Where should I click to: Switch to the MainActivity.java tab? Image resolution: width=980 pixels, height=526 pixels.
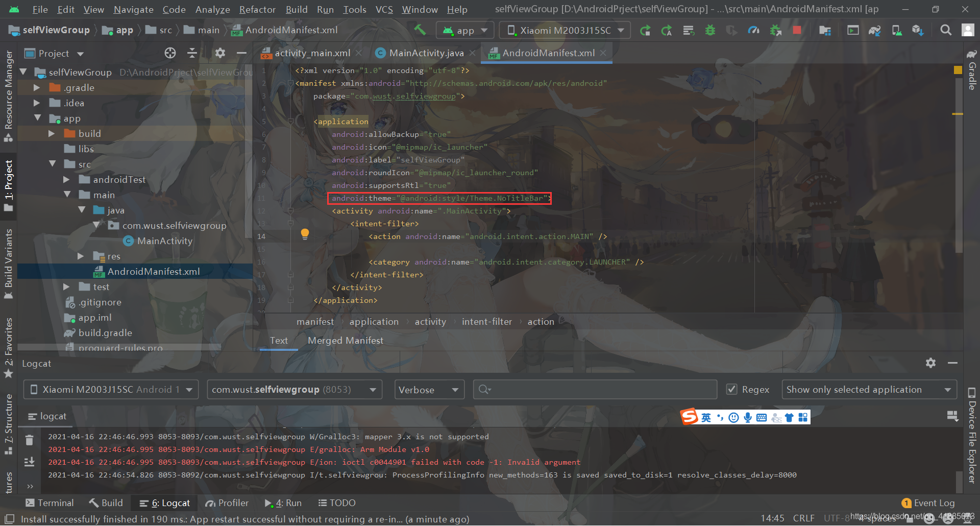click(x=426, y=53)
